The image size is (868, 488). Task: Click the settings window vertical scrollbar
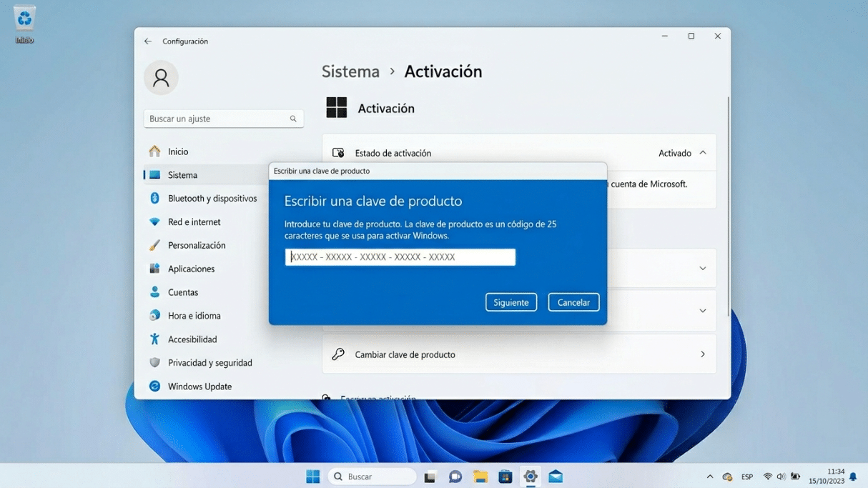click(728, 206)
